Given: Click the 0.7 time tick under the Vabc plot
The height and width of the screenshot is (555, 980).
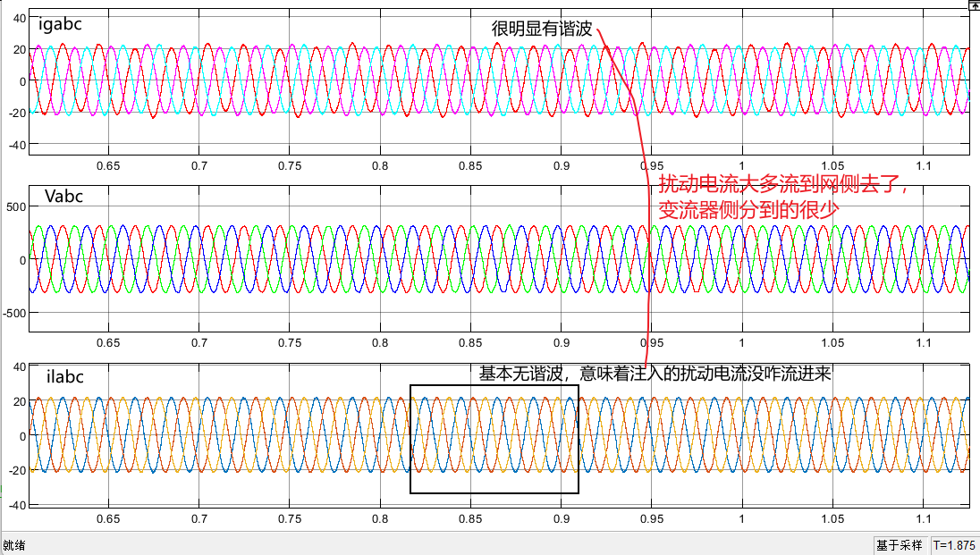Looking at the screenshot, I should click(199, 343).
